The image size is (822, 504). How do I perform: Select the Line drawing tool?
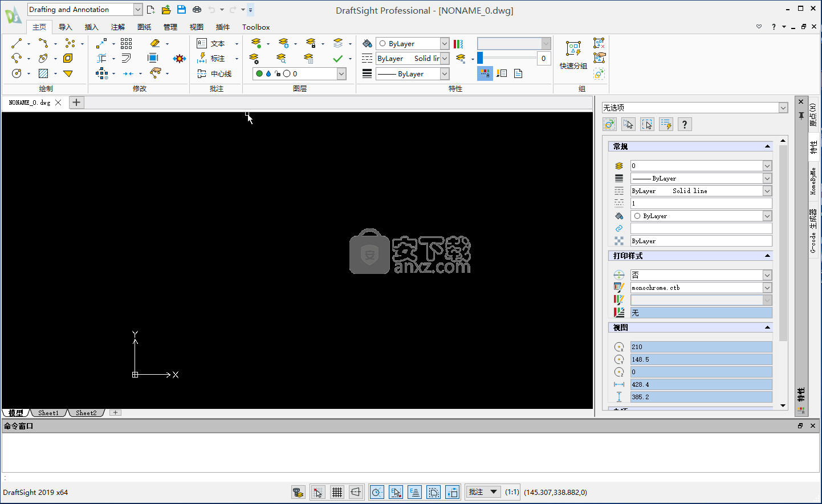click(x=17, y=43)
